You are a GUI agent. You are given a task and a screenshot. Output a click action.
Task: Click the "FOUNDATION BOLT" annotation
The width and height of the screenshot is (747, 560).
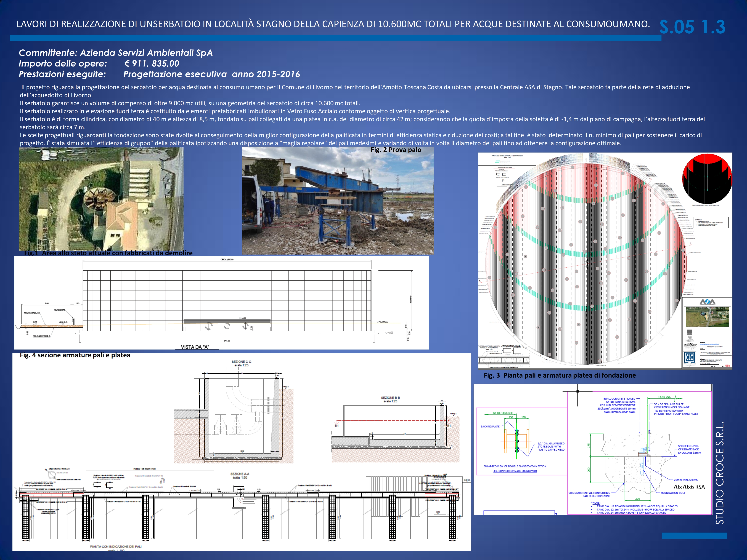(673, 493)
